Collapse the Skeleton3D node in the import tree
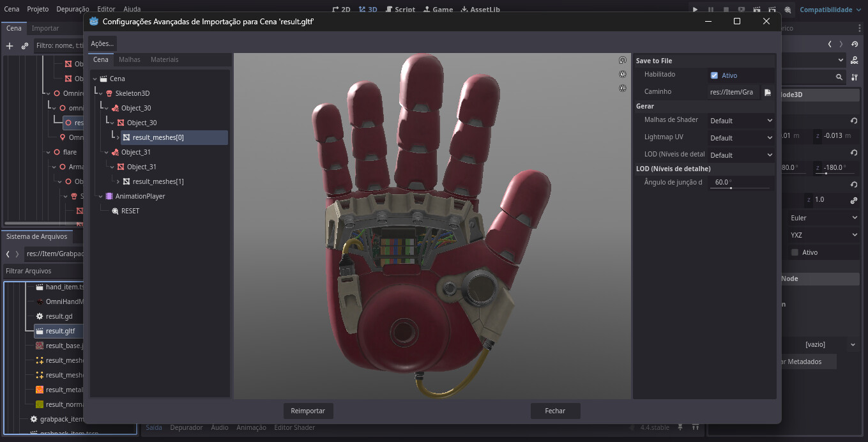This screenshot has height=442, width=868. [x=100, y=93]
